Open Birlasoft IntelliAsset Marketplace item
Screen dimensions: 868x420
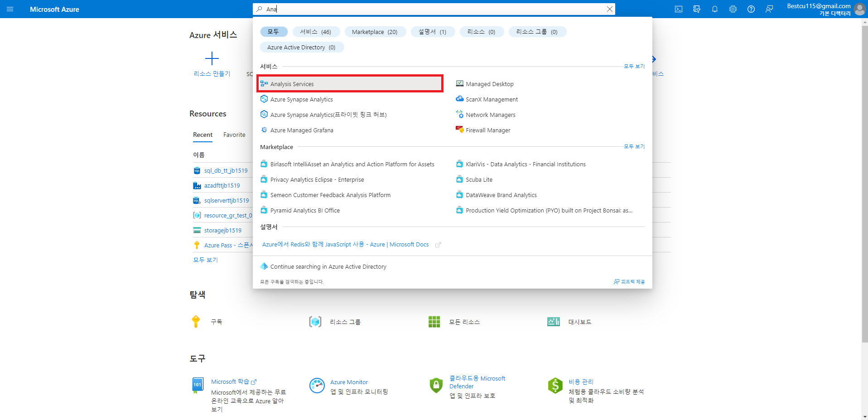click(x=352, y=164)
